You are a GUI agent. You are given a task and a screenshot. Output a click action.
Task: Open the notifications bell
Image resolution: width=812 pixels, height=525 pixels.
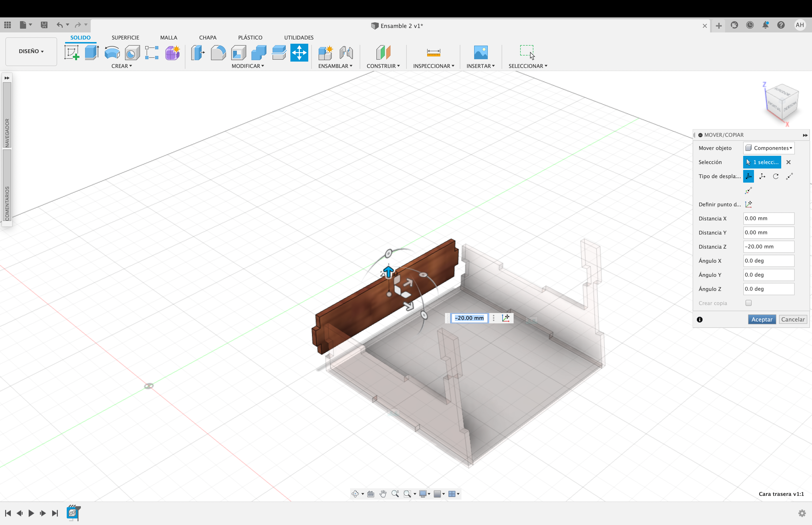pyautogui.click(x=765, y=25)
